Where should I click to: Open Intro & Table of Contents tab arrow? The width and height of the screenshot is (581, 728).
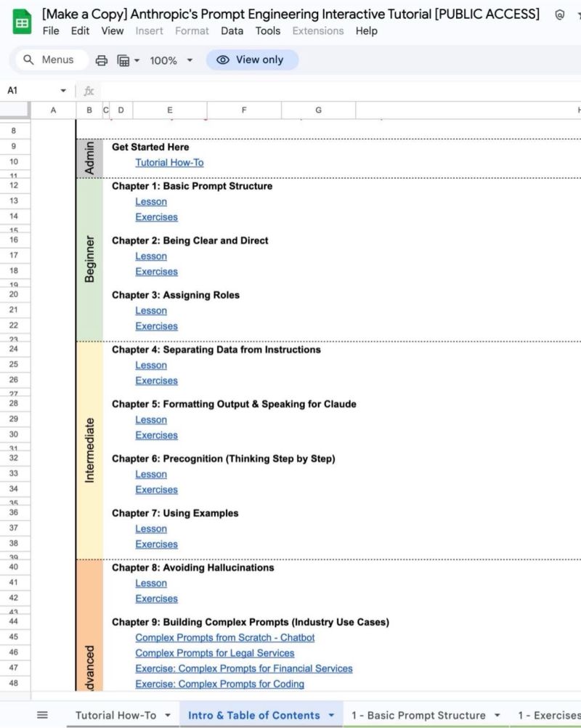[x=331, y=715]
